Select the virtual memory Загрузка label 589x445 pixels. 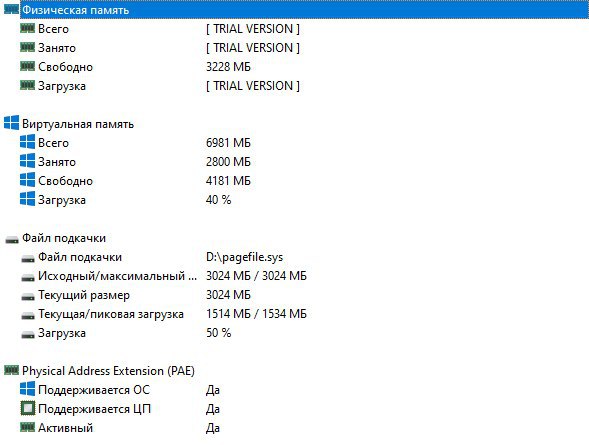[62, 200]
